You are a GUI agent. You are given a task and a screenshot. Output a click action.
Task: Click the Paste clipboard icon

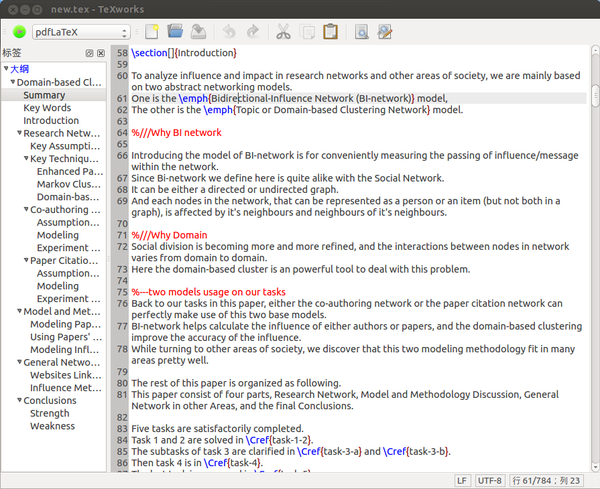(330, 32)
